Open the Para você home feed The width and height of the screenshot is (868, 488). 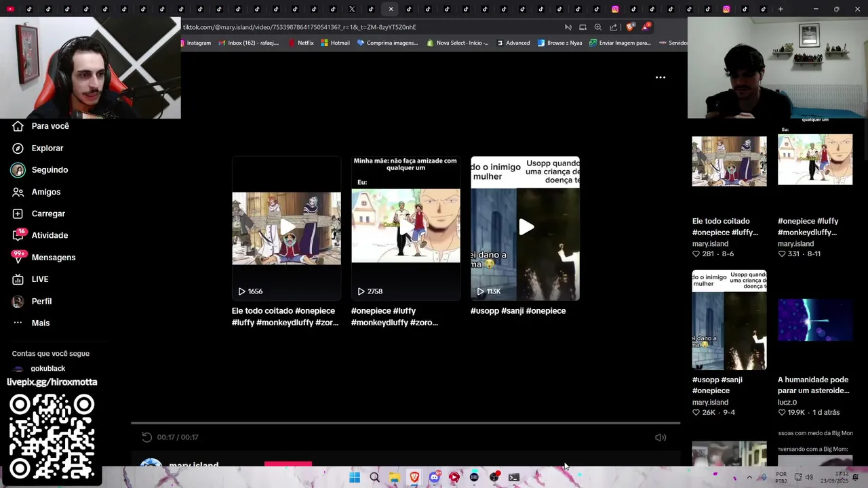pyautogui.click(x=41, y=126)
